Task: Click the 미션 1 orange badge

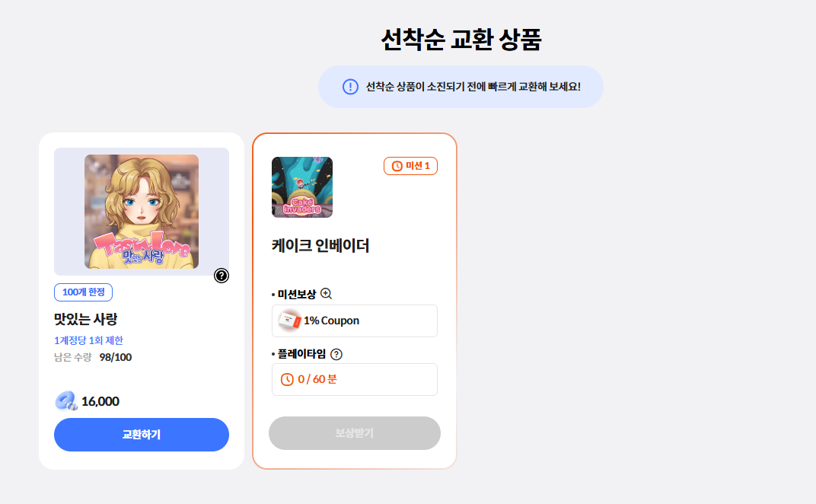Action: tap(410, 166)
